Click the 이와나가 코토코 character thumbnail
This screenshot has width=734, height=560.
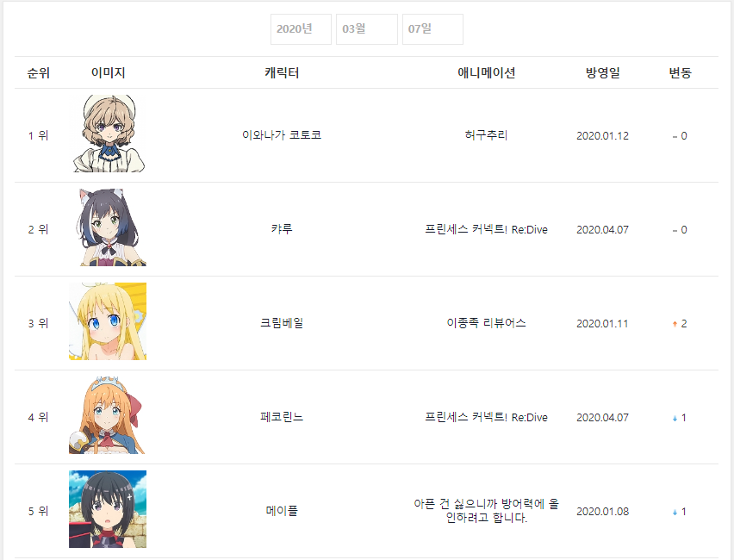(108, 134)
